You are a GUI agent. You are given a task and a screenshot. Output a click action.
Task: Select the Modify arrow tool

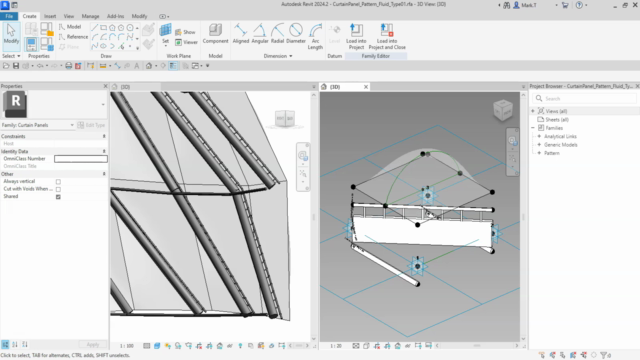point(11,34)
